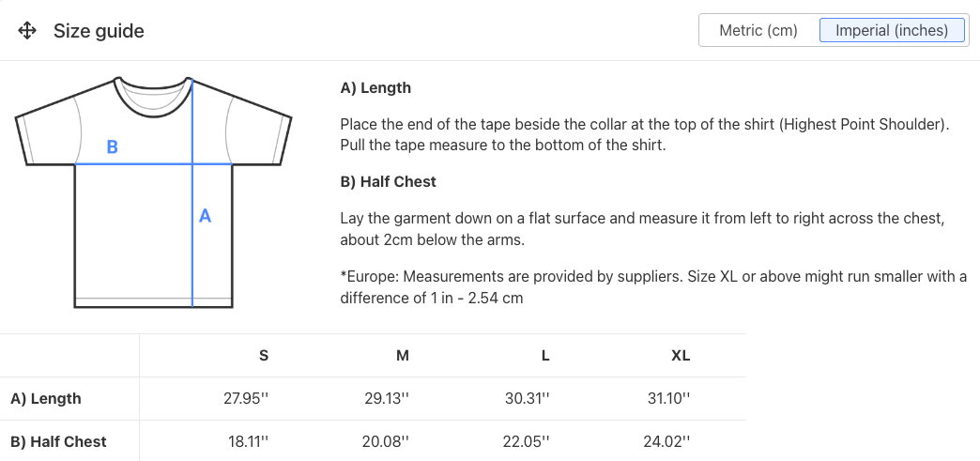Image resolution: width=980 pixels, height=461 pixels.
Task: Click the B) Half Chest row label
Action: pos(59,441)
